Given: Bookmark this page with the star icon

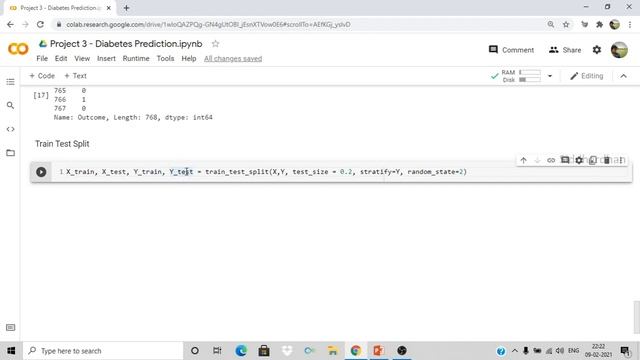Looking at the screenshot, I should [566, 24].
